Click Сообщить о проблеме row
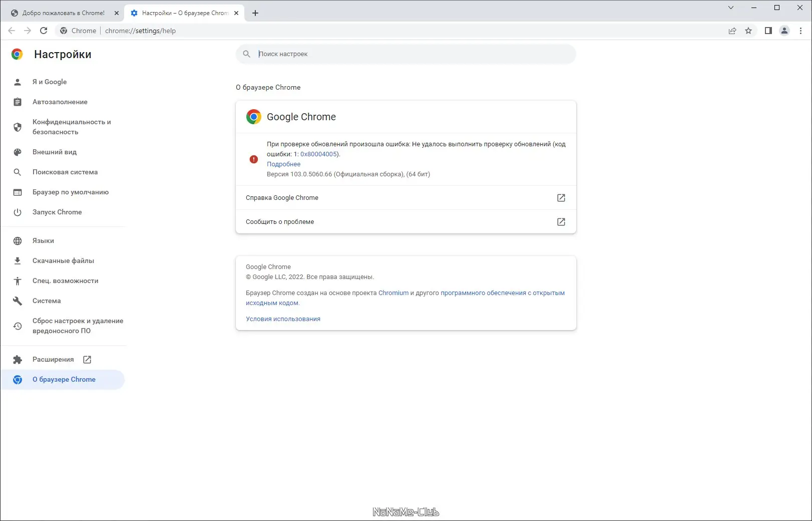The width and height of the screenshot is (812, 521). [405, 222]
